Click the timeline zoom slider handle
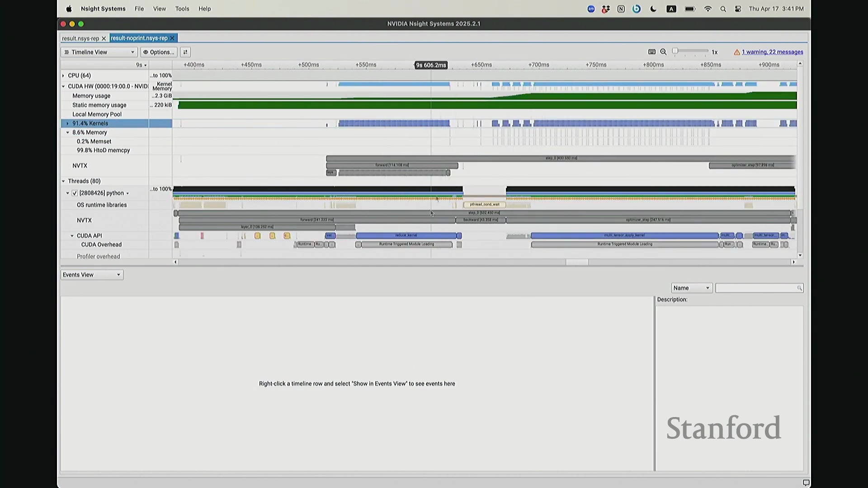 [675, 51]
